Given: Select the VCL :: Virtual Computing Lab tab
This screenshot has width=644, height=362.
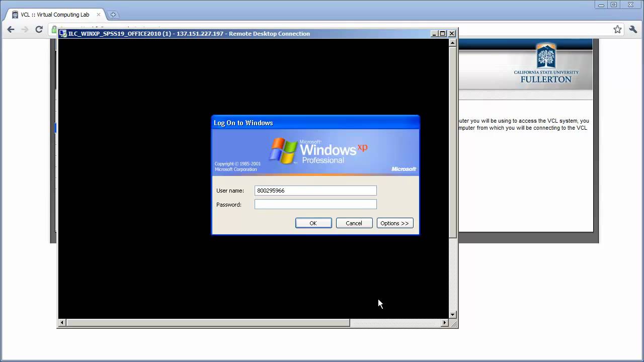Looking at the screenshot, I should [54, 15].
